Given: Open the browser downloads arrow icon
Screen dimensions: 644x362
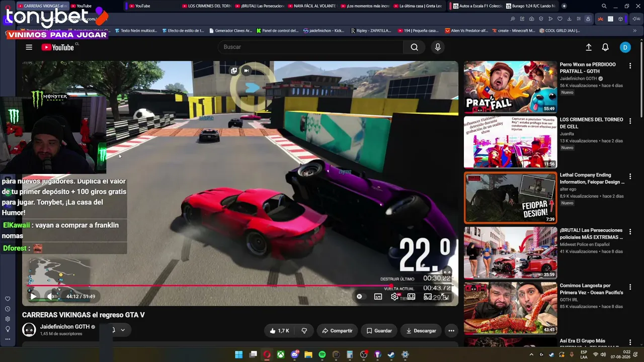Looking at the screenshot, I should pos(569,19).
